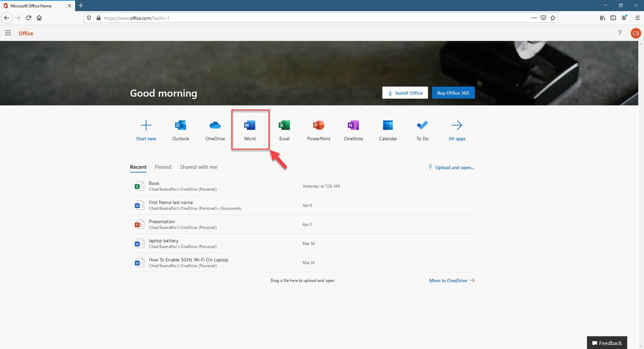The width and height of the screenshot is (644, 349).
Task: Launch the Excel app icon
Action: 284,125
